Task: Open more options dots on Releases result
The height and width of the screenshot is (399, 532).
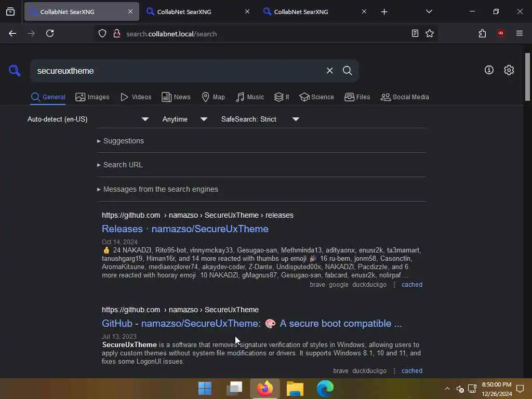Action: 394,285
